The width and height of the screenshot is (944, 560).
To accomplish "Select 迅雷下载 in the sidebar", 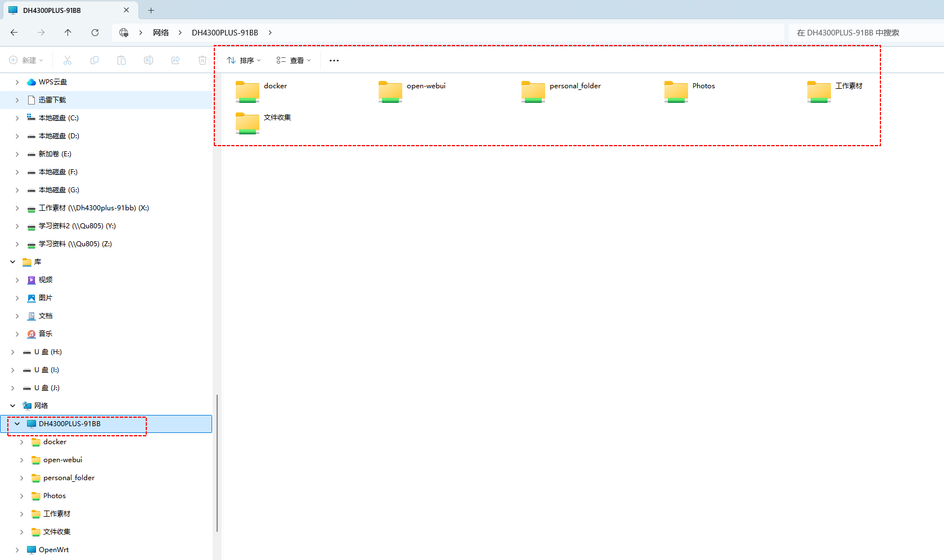I will click(52, 100).
